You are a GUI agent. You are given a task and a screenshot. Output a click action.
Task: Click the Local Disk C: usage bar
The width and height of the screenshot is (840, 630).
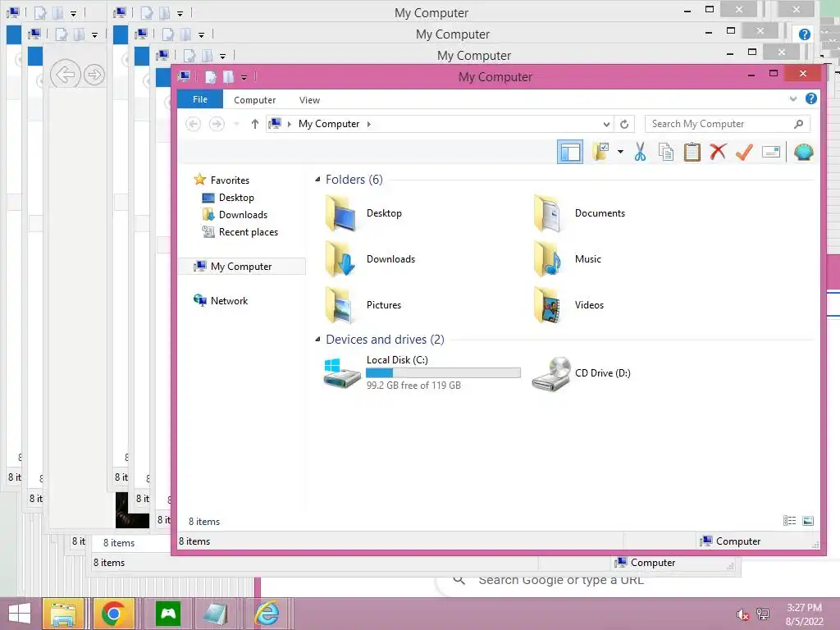pyautogui.click(x=443, y=373)
